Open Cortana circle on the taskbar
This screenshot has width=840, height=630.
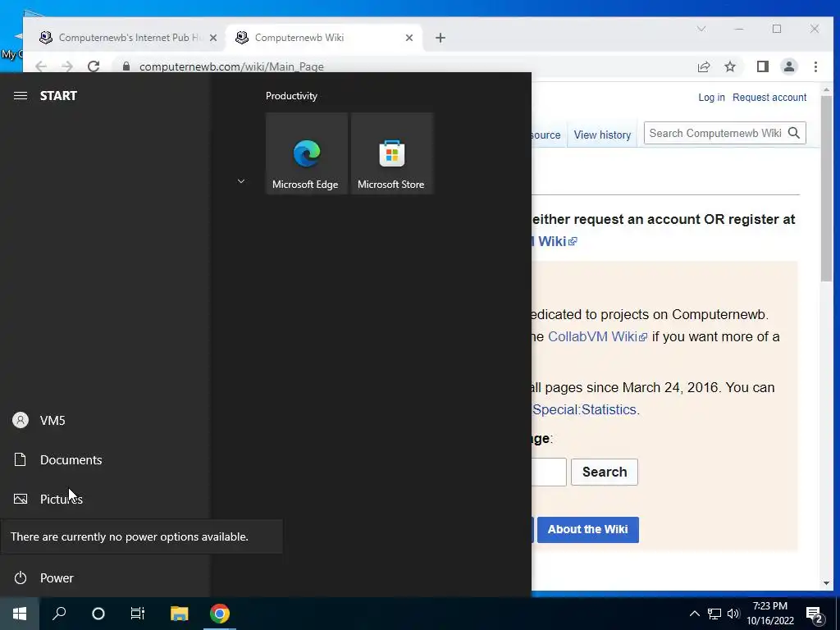click(x=98, y=614)
